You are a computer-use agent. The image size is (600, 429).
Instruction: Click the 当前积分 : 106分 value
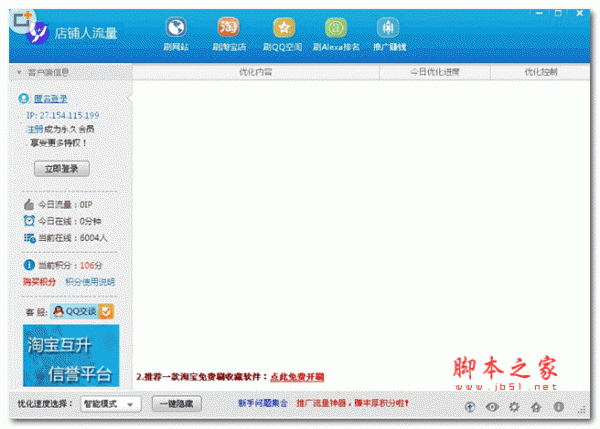(x=70, y=265)
